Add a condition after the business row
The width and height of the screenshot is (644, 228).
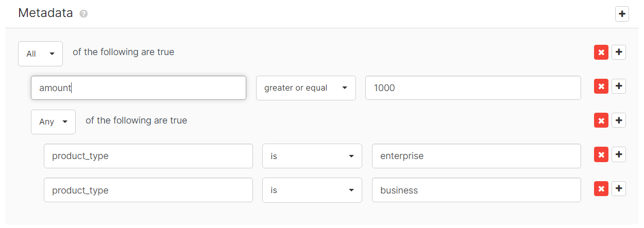point(619,189)
